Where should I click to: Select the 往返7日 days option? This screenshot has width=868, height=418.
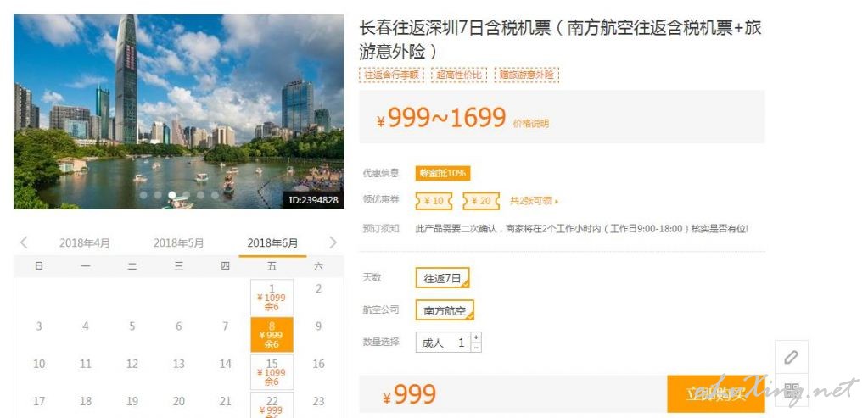tap(442, 278)
